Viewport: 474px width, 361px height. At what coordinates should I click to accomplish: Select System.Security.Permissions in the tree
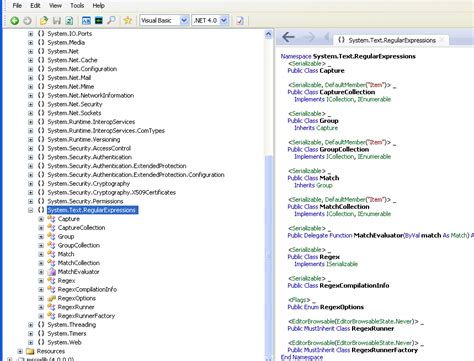(85, 201)
